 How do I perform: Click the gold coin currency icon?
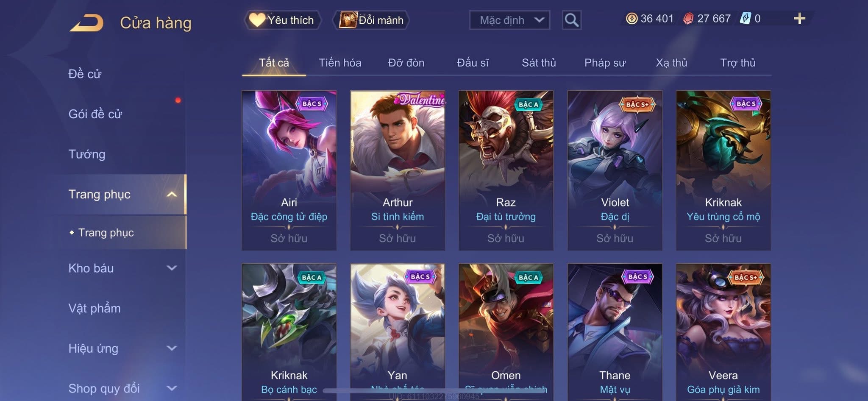[632, 19]
